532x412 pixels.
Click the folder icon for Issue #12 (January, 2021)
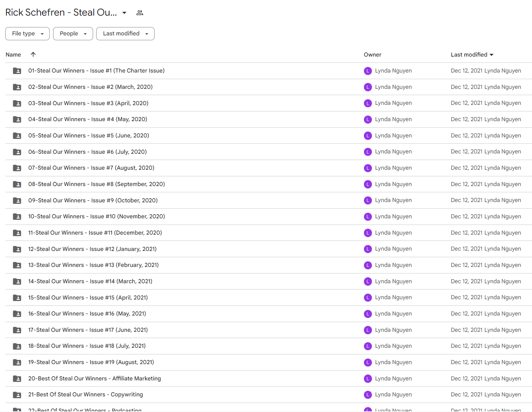[17, 249]
